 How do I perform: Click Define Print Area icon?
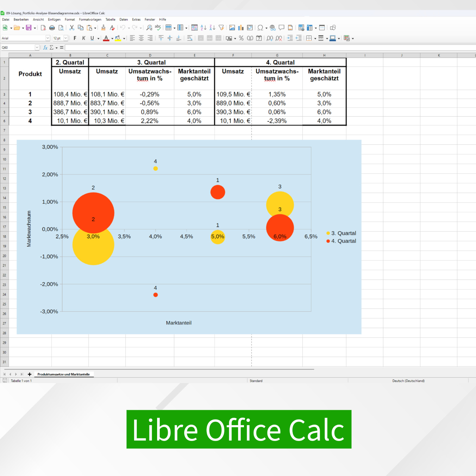301,28
